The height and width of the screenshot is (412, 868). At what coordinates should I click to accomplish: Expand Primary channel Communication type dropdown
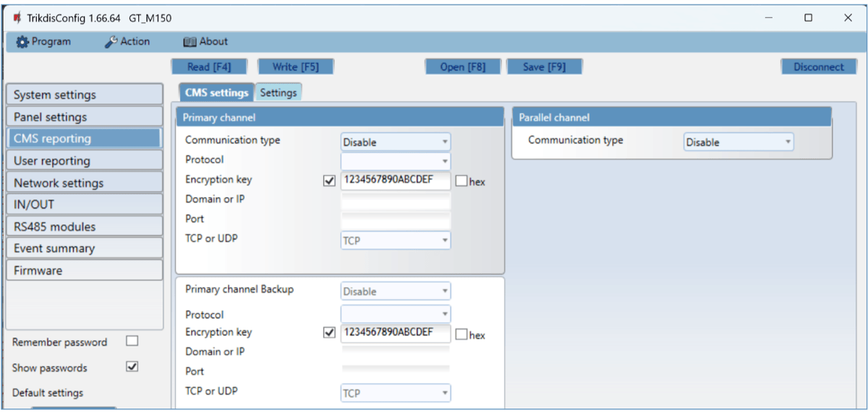pyautogui.click(x=395, y=142)
